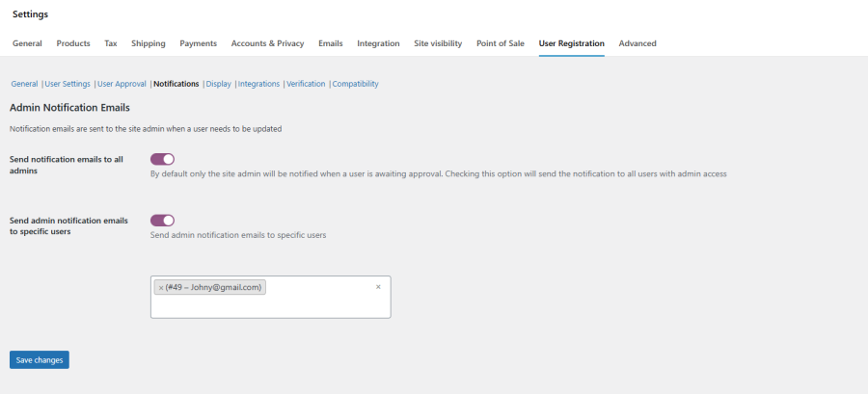Select the Accounts & Privacy tab

point(267,43)
